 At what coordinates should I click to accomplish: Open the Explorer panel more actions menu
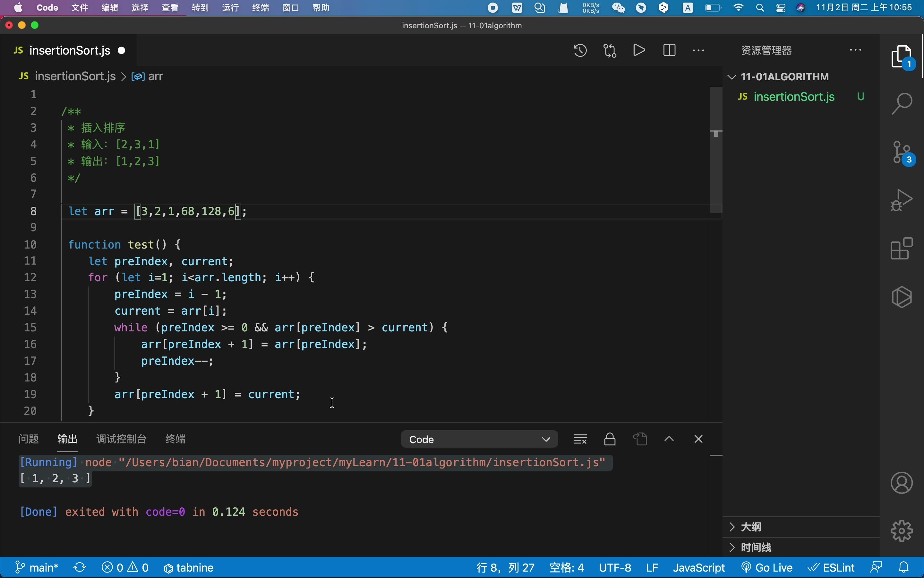[x=855, y=50]
